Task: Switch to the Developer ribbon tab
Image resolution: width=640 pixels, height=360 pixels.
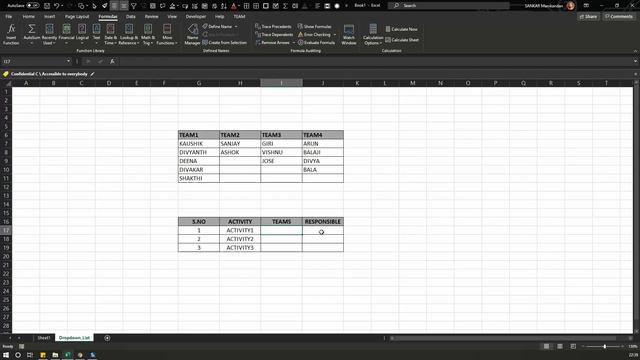Action: 196,17
